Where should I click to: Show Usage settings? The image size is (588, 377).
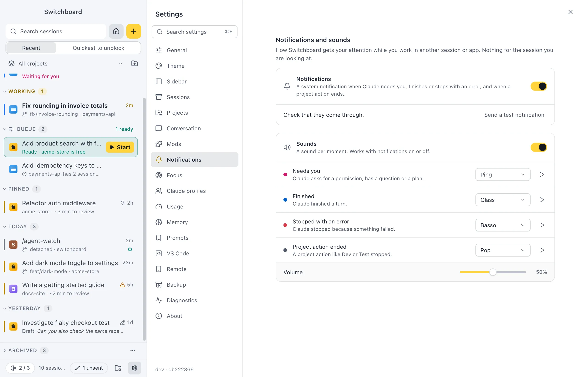195,207
